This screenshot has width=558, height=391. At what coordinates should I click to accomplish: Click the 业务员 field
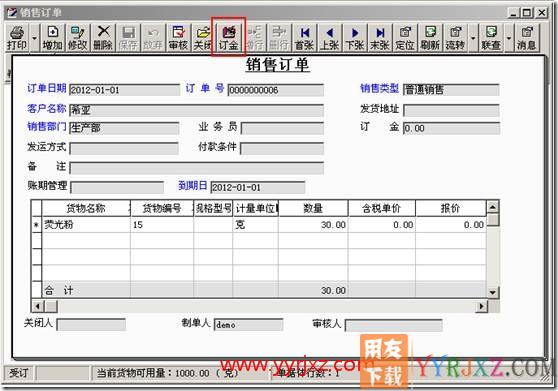pyautogui.click(x=282, y=128)
